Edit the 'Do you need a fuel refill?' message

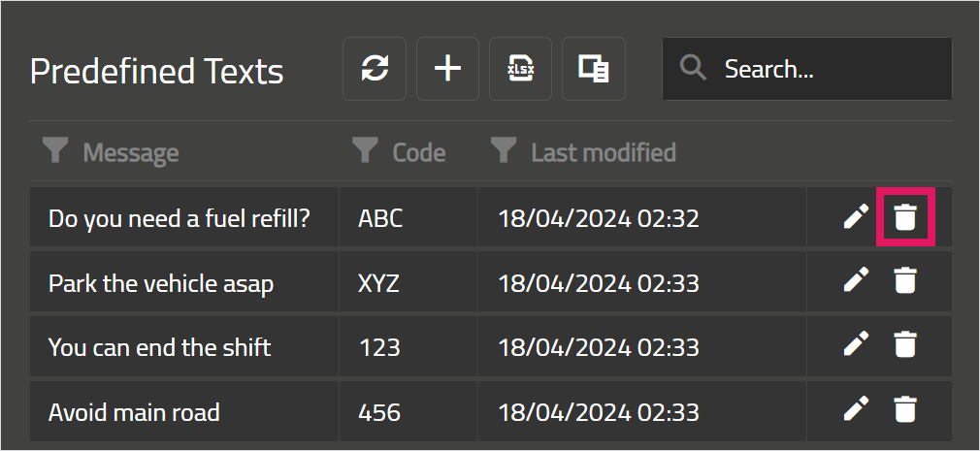[856, 216]
